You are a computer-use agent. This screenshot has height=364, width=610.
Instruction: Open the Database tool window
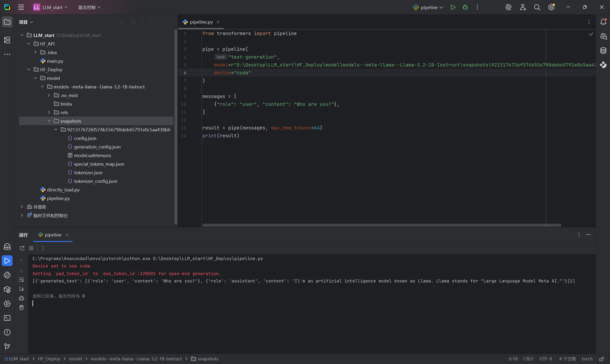pos(603,51)
